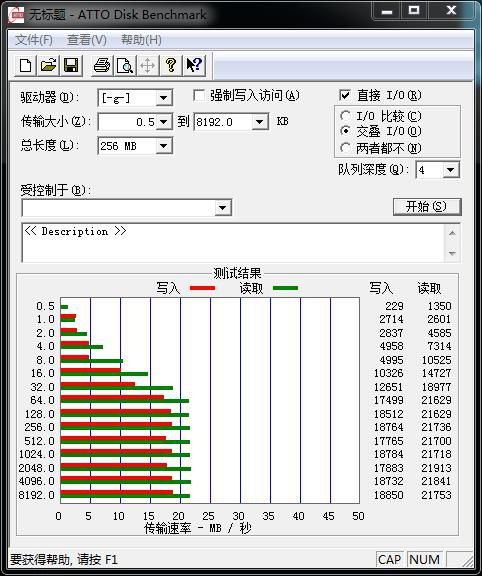482x576 pixels.
Task: Save results with the floppy disk icon
Action: pyautogui.click(x=71, y=66)
